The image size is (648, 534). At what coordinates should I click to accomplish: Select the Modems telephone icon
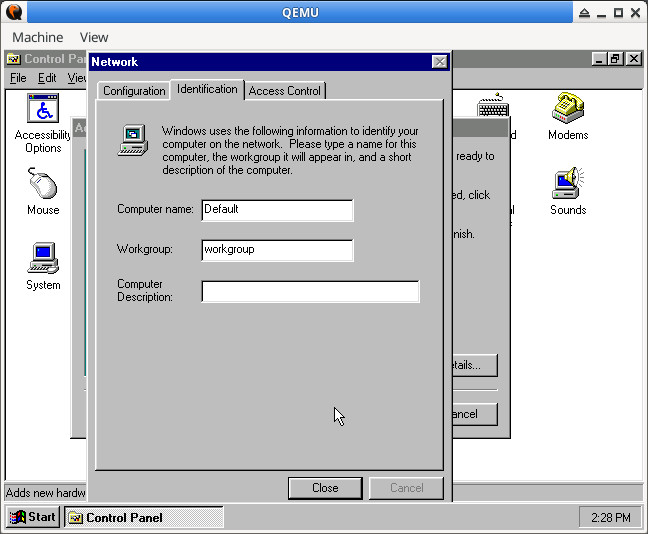coord(567,110)
